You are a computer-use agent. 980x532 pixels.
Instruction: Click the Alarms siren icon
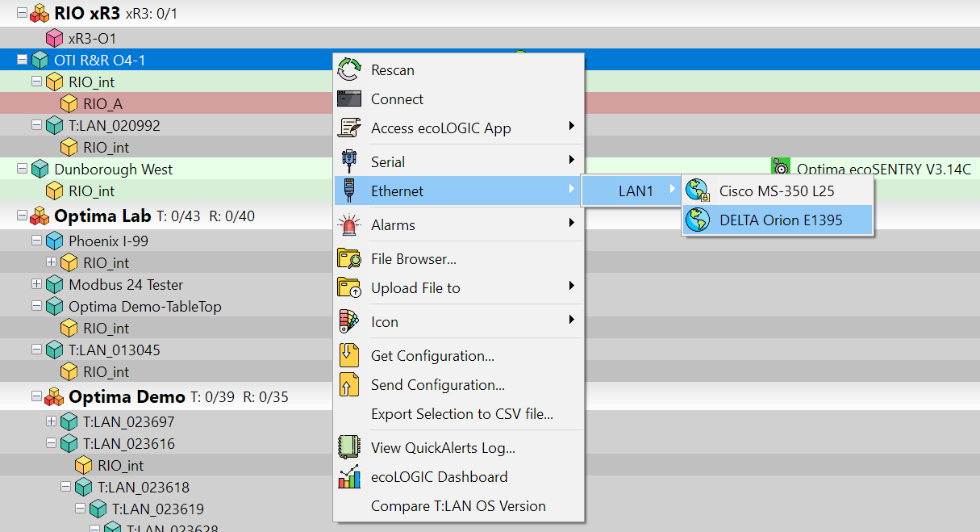point(348,225)
